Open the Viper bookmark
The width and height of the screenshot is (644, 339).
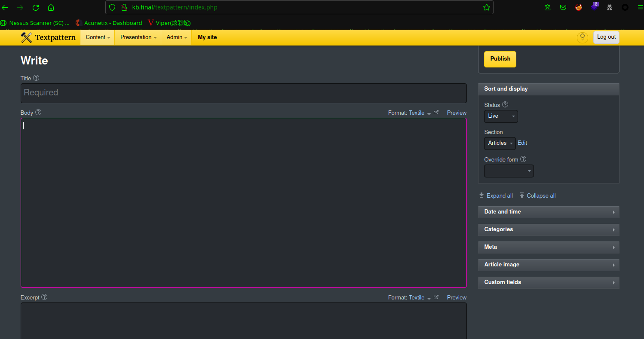[169, 23]
